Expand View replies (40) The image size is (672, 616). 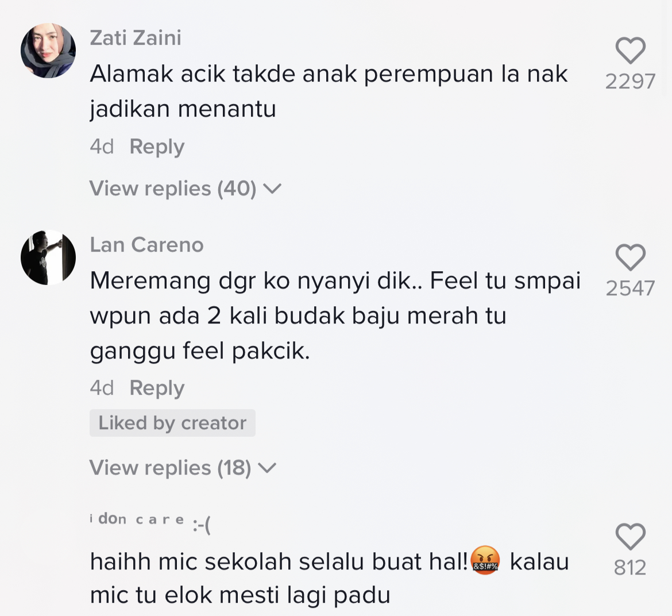tap(173, 188)
